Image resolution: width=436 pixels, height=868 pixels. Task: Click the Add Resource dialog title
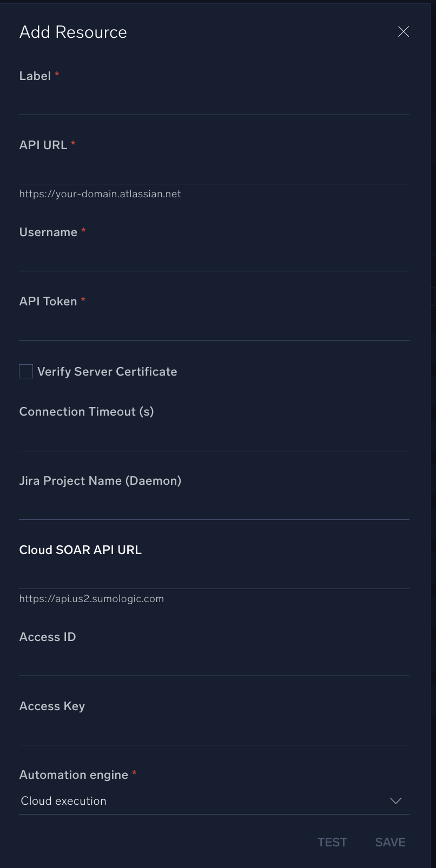73,32
